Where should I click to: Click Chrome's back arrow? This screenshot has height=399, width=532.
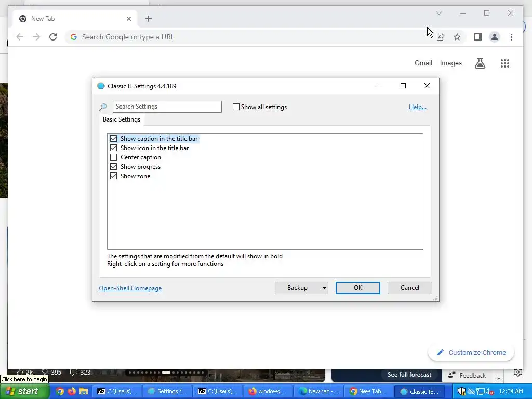click(20, 37)
